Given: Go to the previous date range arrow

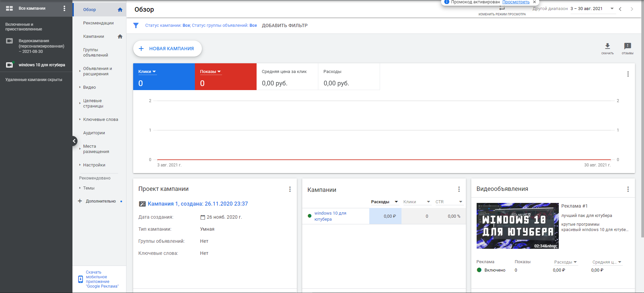Looking at the screenshot, I should pyautogui.click(x=620, y=9).
